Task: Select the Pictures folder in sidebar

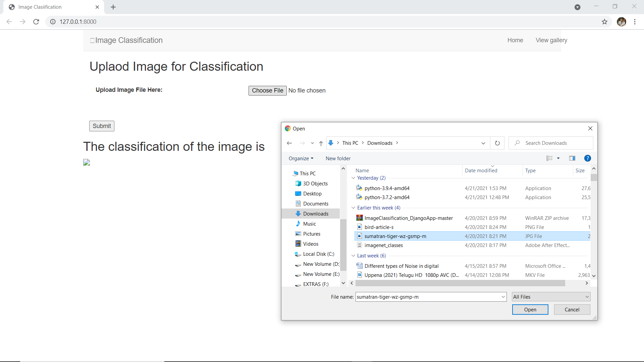Action: [x=312, y=234]
